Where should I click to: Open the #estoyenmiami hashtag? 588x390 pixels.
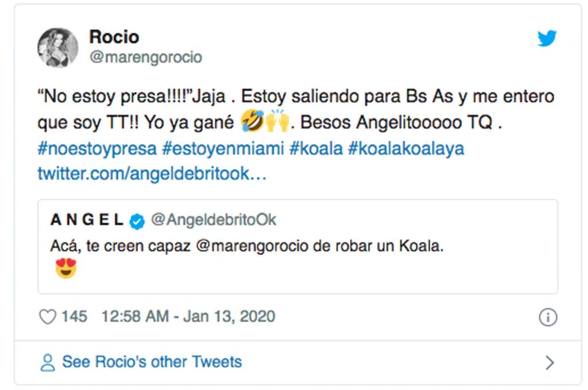[x=223, y=148]
